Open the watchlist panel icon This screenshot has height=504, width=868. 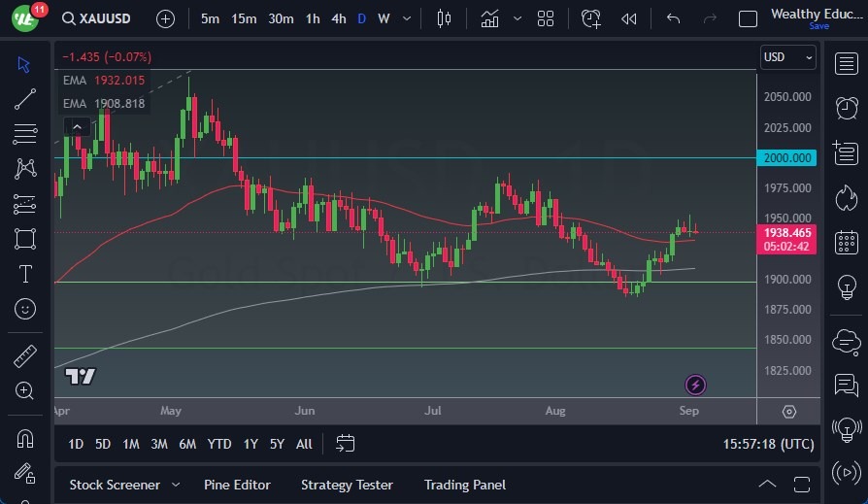click(x=846, y=63)
